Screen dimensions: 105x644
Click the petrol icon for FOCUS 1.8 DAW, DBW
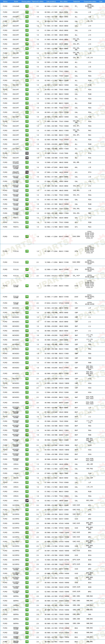coord(27,236)
